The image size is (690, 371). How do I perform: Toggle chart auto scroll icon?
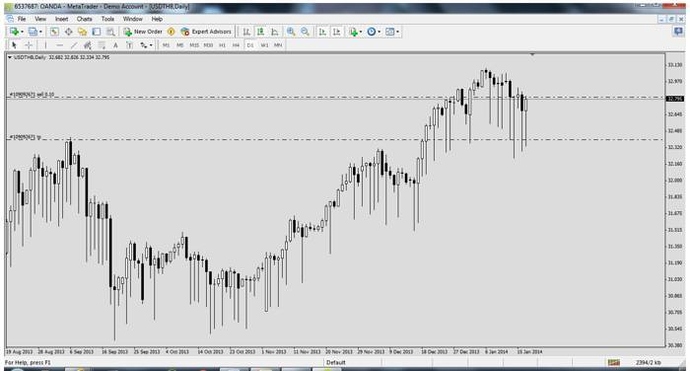click(323, 32)
